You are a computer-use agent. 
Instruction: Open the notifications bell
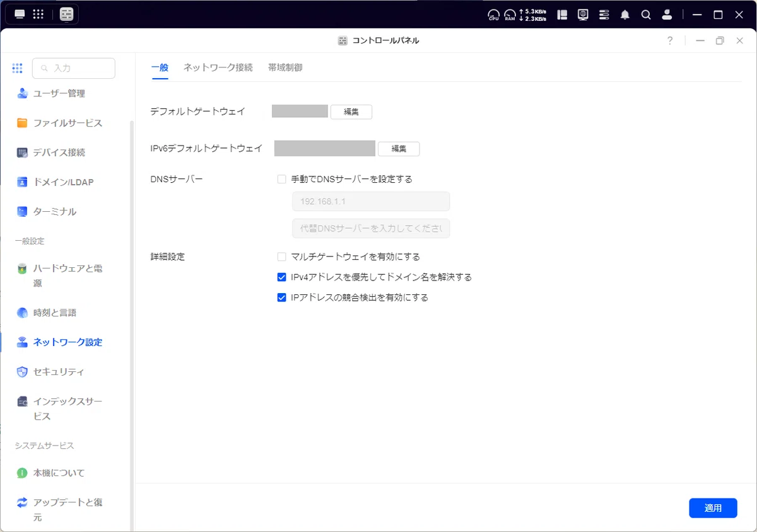tap(625, 14)
